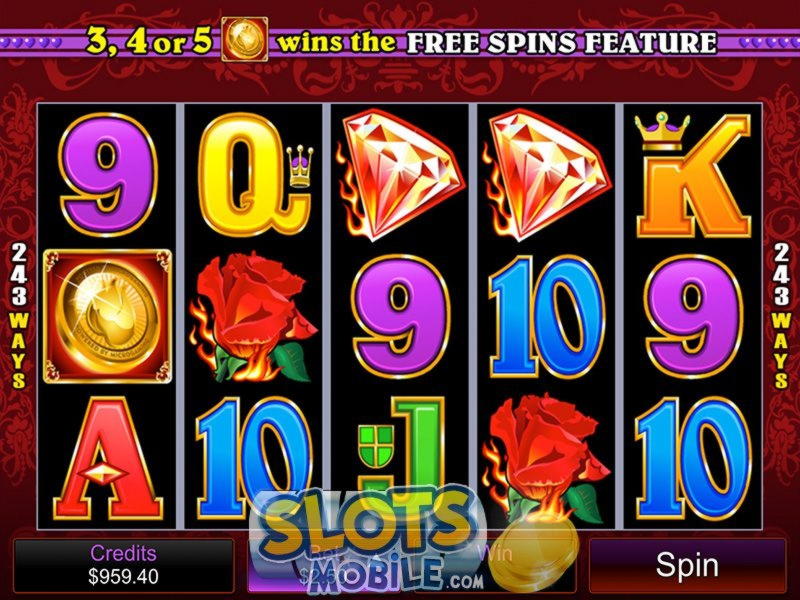Tap the gold coin scatter symbol on reel one
This screenshot has width=800, height=600.
pos(108,316)
